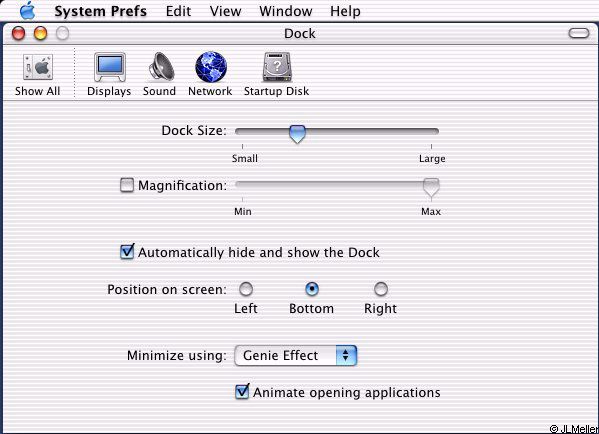Select the Right dock position radio button

click(381, 289)
